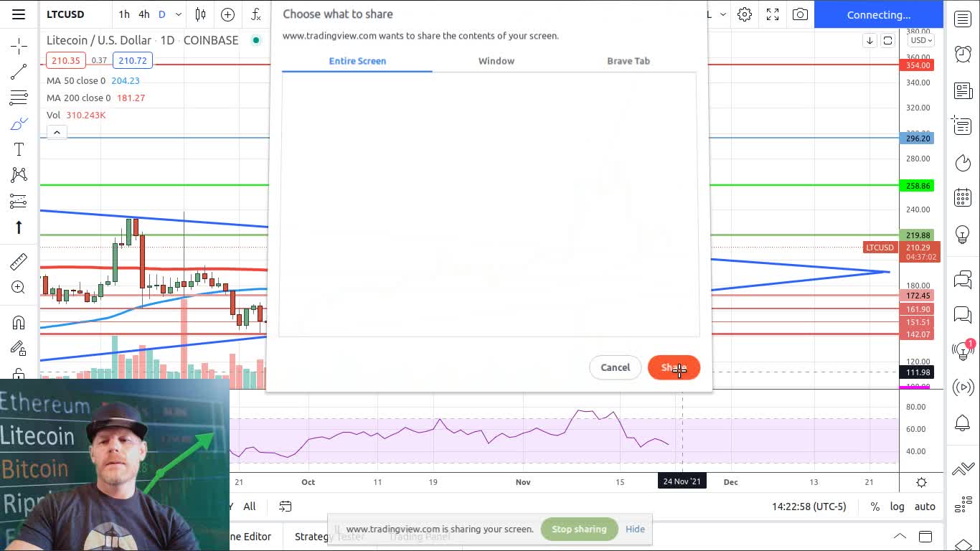The height and width of the screenshot is (551, 980).
Task: Open the Fibonacci and Gann tools group
Action: [19, 98]
